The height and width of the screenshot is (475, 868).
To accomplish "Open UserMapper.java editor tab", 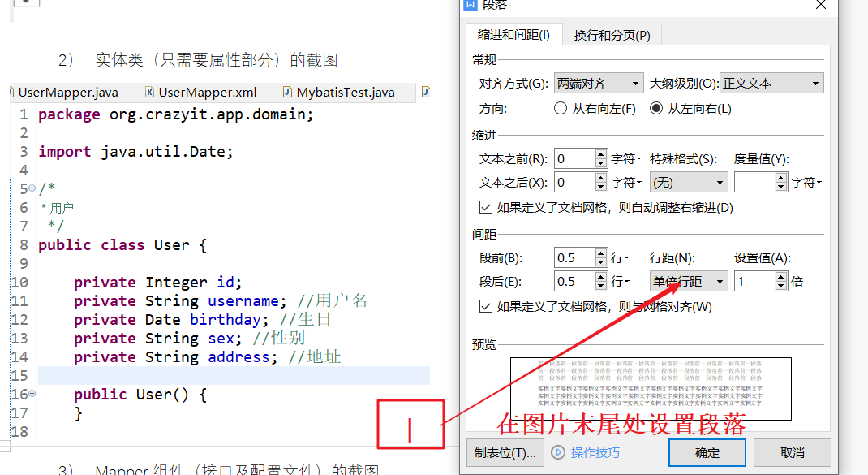I will click(x=68, y=92).
